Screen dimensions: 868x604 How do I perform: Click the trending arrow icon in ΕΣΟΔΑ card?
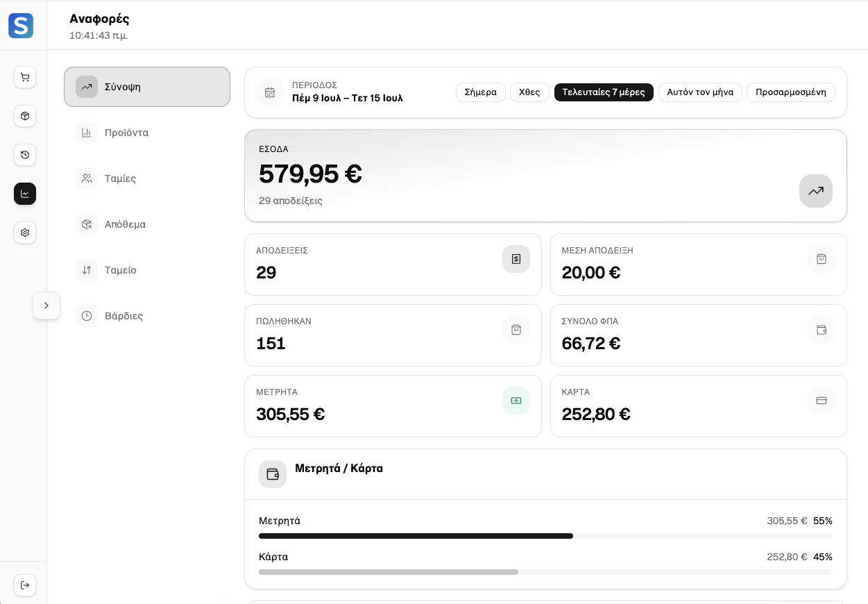816,191
